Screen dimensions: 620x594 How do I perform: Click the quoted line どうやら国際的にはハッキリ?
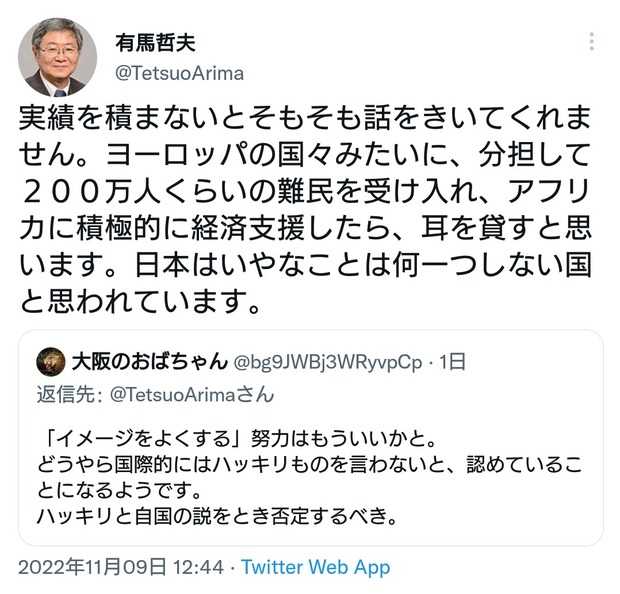tap(310, 464)
